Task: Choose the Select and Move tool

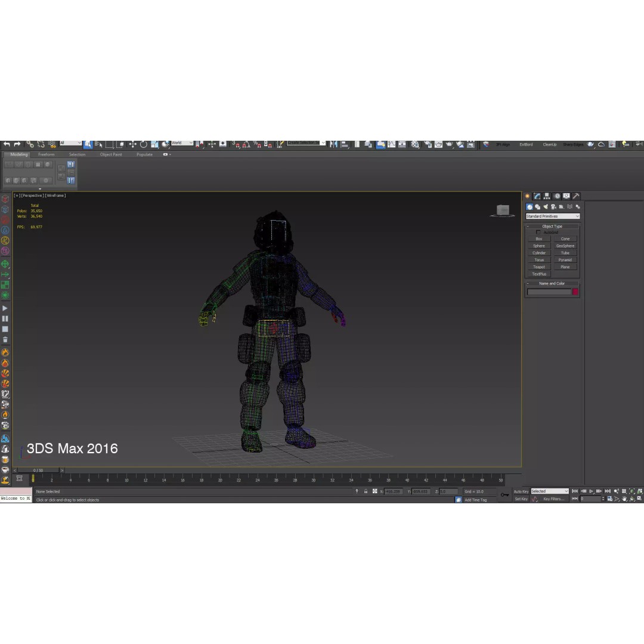Action: pos(132,144)
